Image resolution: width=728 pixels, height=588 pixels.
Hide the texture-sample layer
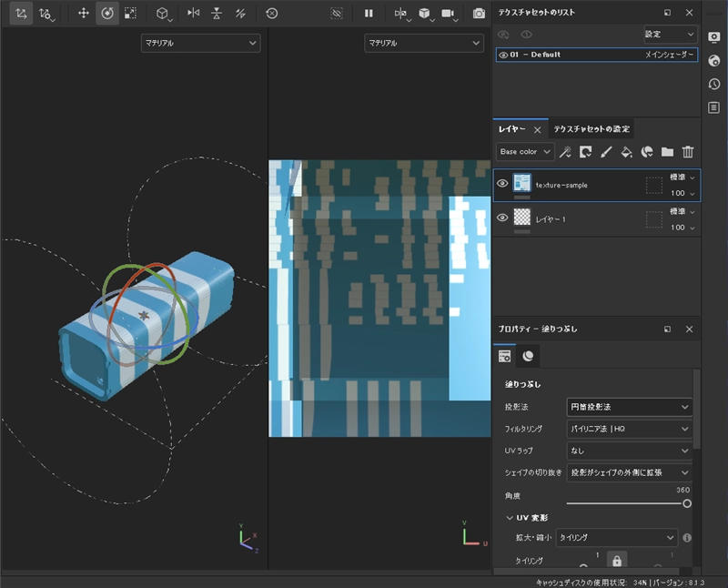(x=502, y=184)
